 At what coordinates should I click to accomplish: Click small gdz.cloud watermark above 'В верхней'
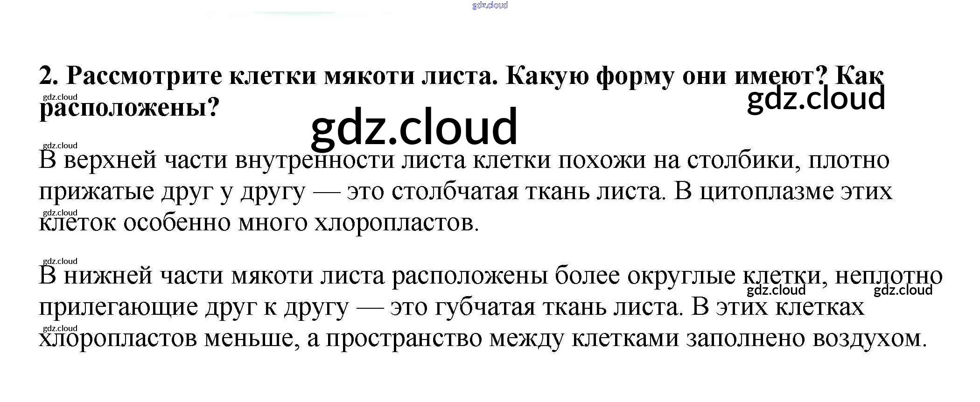pyautogui.click(x=60, y=146)
